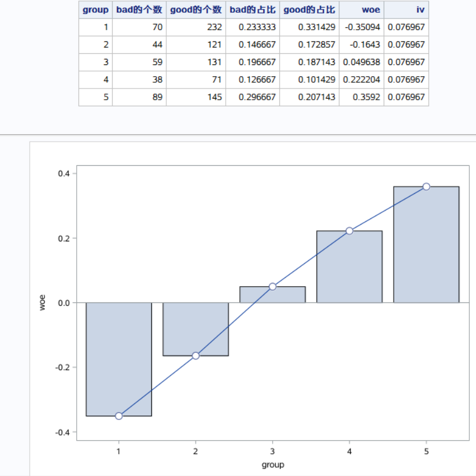476x476 pixels.
Task: Select the woe cell showing -0.35094
Action: tap(362, 27)
